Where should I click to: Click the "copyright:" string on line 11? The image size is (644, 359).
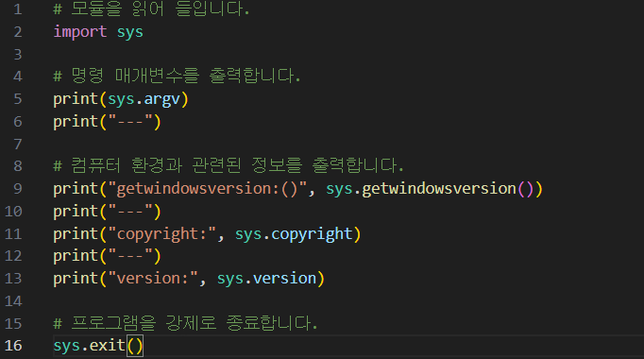[161, 234]
